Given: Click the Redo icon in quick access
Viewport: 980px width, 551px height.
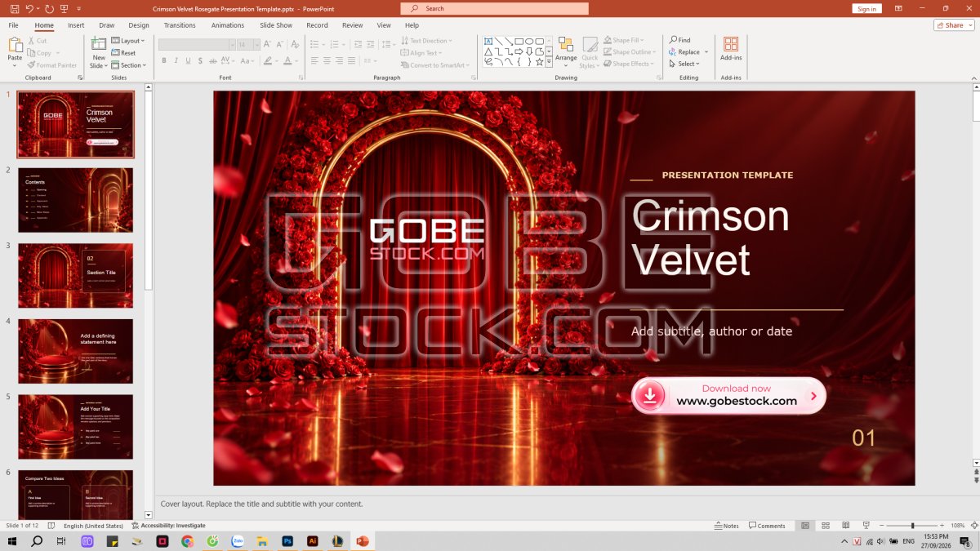Looking at the screenshot, I should [x=50, y=8].
